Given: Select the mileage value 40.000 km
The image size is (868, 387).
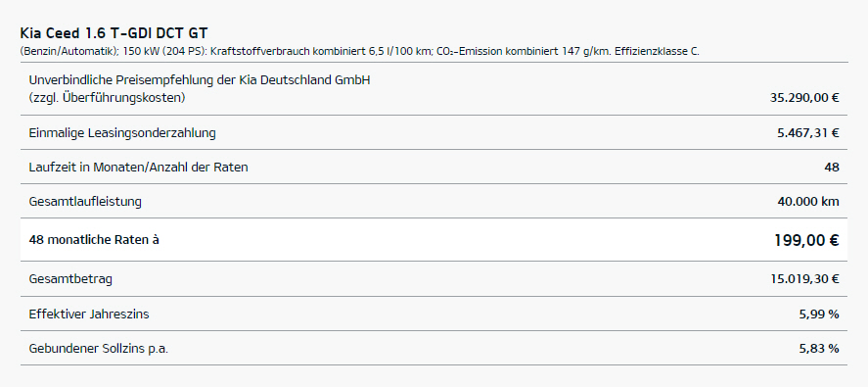Looking at the screenshot, I should point(808,201).
